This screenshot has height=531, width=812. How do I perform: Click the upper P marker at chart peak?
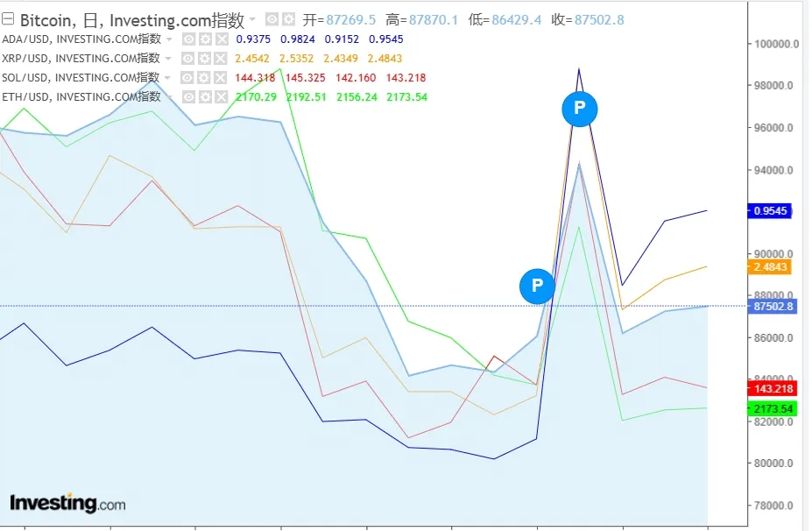pos(578,108)
